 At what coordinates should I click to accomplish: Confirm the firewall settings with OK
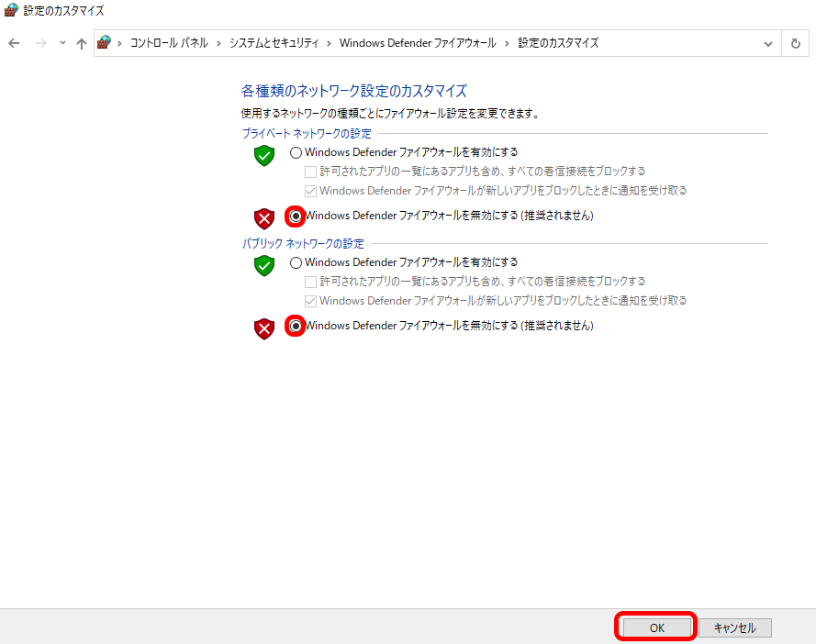(655, 627)
